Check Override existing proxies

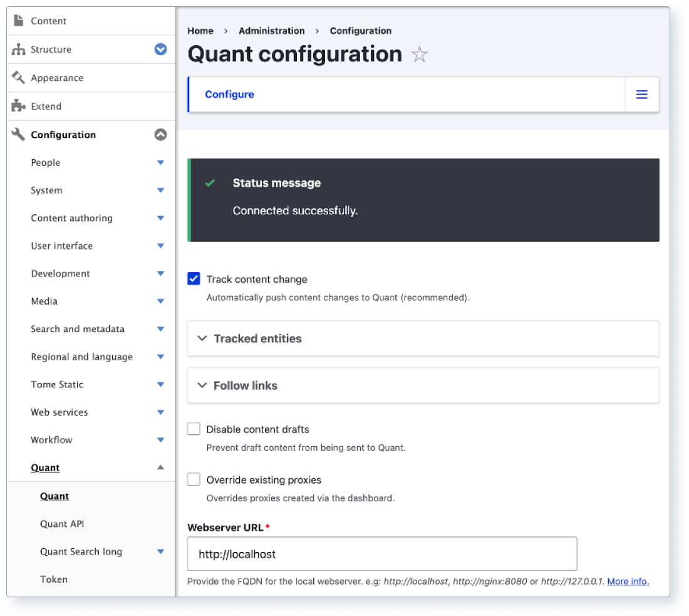point(194,479)
